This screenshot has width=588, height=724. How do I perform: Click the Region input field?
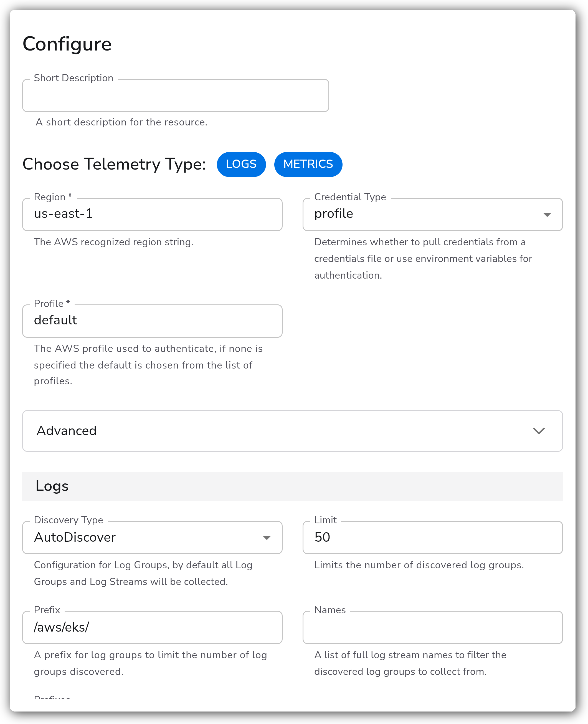click(153, 215)
